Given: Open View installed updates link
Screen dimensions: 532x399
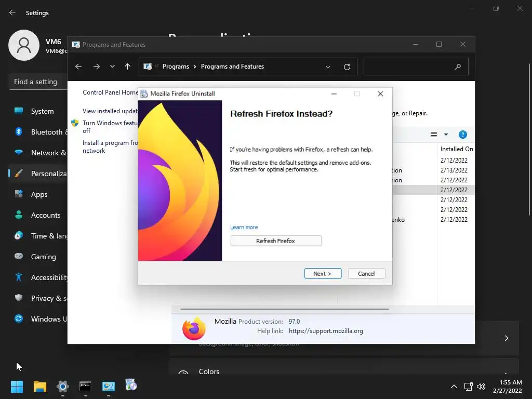Looking at the screenshot, I should click(x=110, y=111).
